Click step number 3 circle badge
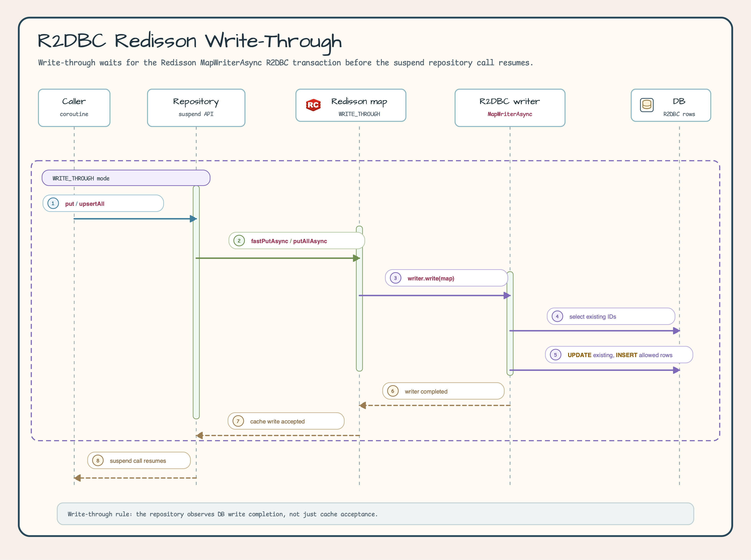Image resolution: width=751 pixels, height=560 pixels. [395, 278]
